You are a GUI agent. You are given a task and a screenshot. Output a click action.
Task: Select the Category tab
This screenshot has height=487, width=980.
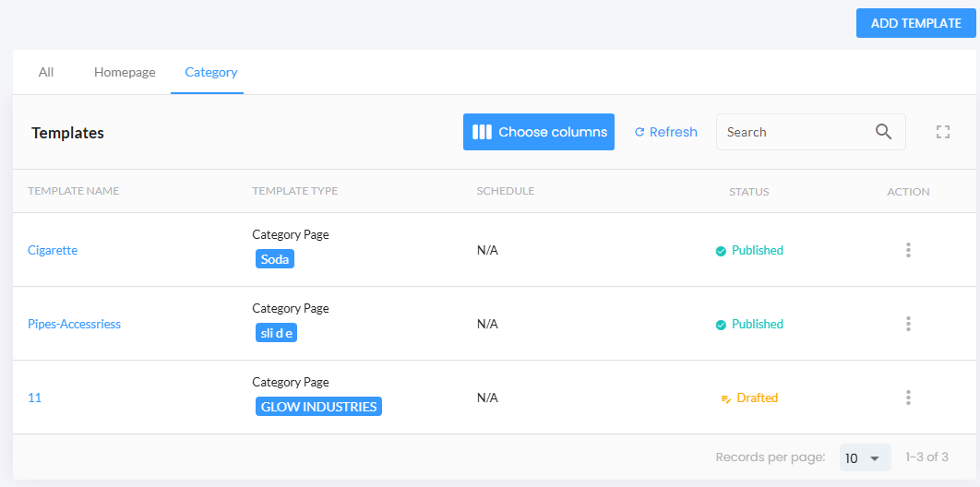[210, 72]
